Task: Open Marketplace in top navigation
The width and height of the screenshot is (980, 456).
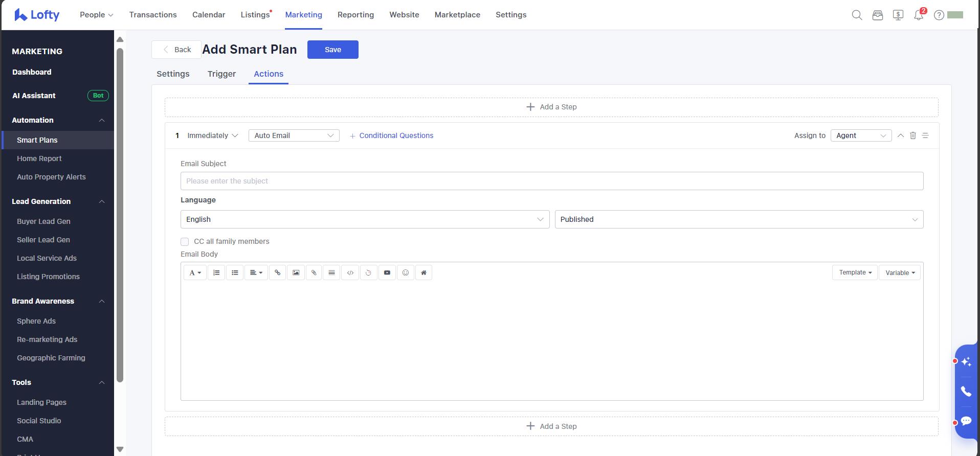Action: pos(457,15)
